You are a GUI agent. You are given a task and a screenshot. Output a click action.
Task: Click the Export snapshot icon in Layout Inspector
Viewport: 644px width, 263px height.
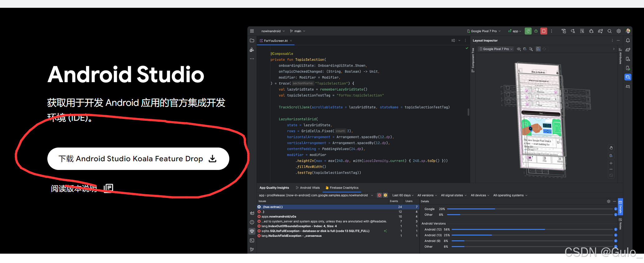coord(525,49)
